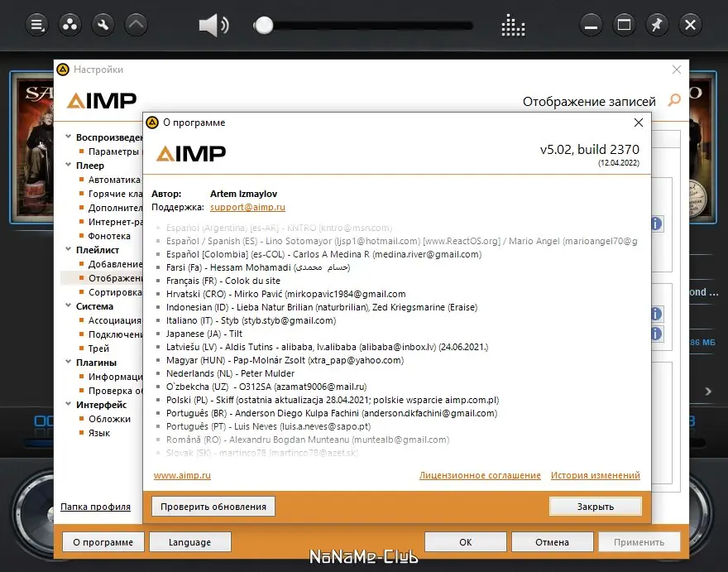Screen dimensions: 728x572
Task: Open the wrench settings icon in player
Action: [x=103, y=25]
